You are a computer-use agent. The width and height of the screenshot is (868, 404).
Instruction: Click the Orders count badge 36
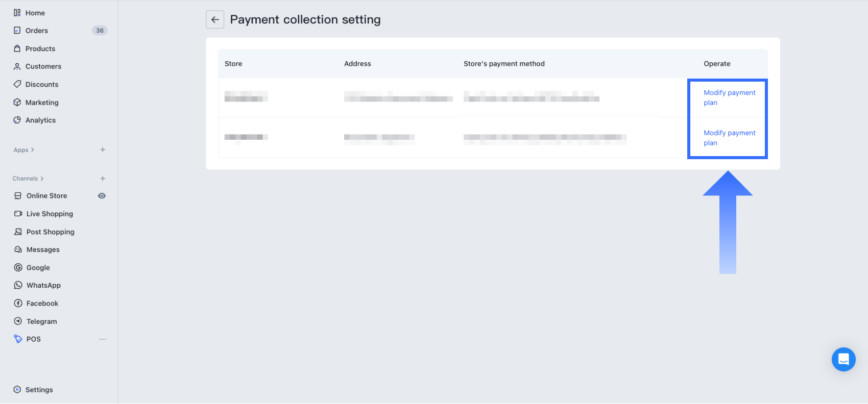(100, 31)
